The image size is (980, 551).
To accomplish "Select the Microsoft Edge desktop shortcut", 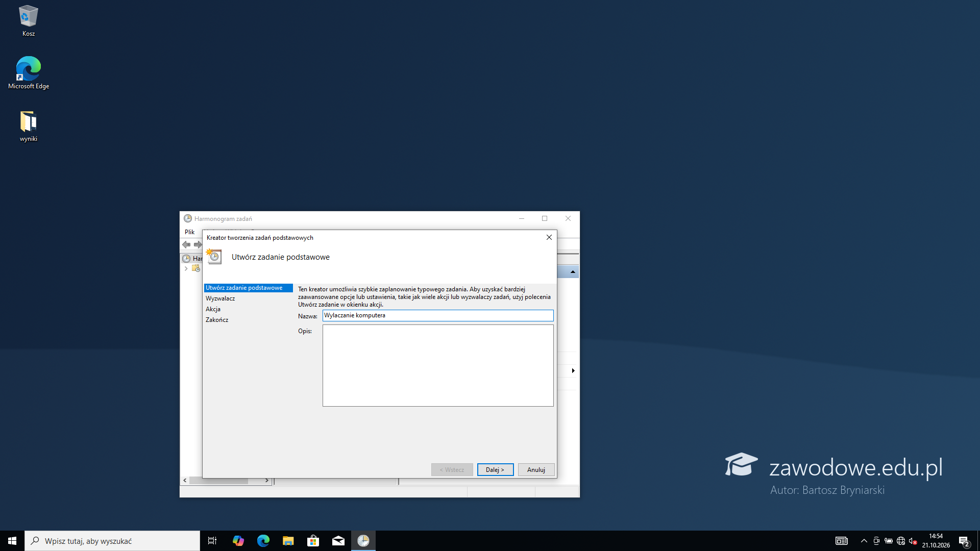I will coord(29,73).
